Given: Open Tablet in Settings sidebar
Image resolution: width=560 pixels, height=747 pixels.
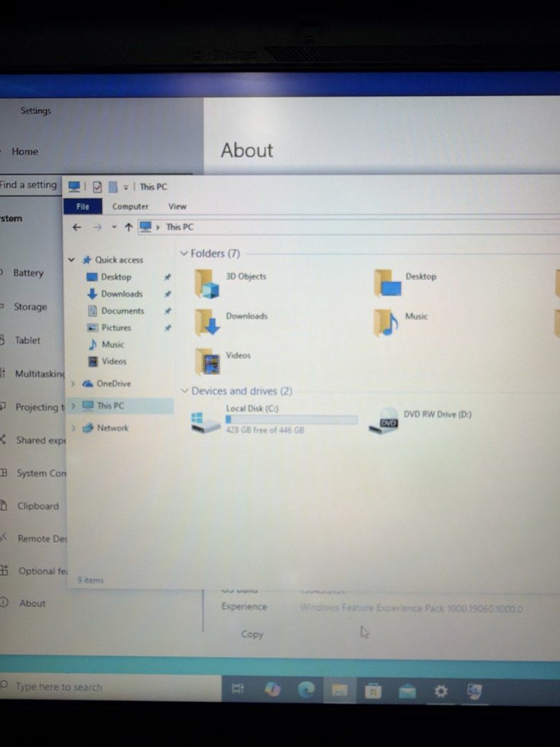Looking at the screenshot, I should (27, 340).
